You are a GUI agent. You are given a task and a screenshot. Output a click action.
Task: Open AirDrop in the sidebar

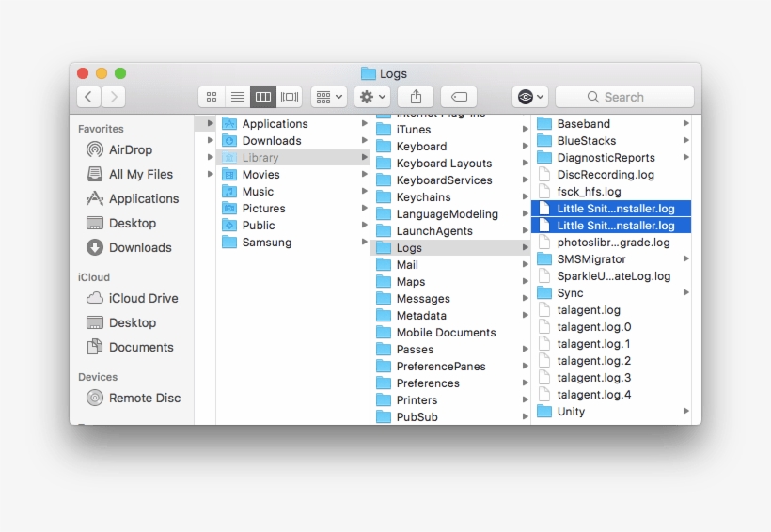click(119, 149)
